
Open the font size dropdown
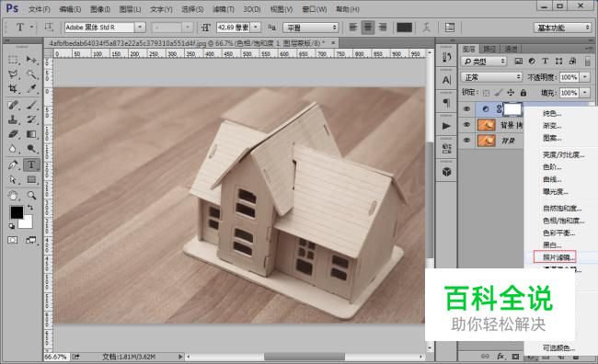tap(256, 28)
